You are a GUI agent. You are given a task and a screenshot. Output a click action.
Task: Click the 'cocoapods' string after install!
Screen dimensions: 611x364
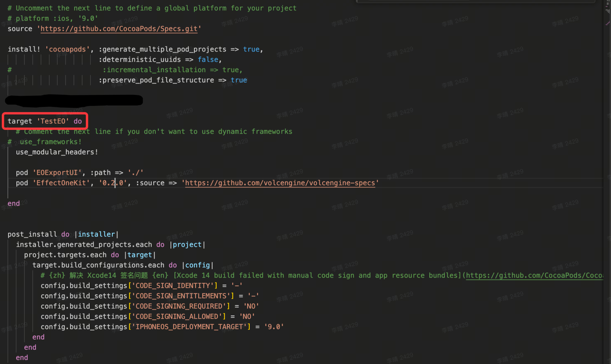(x=67, y=49)
